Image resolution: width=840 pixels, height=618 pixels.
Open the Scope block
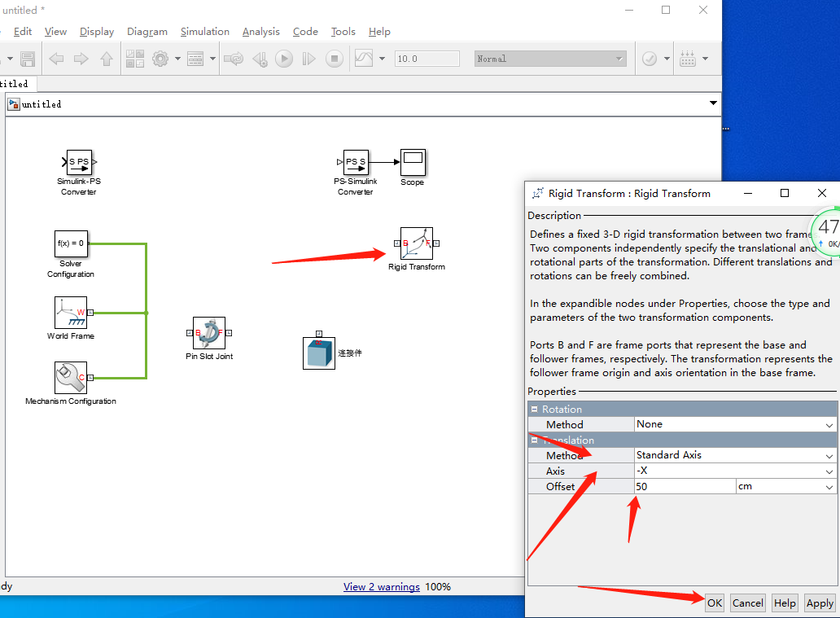coord(412,160)
